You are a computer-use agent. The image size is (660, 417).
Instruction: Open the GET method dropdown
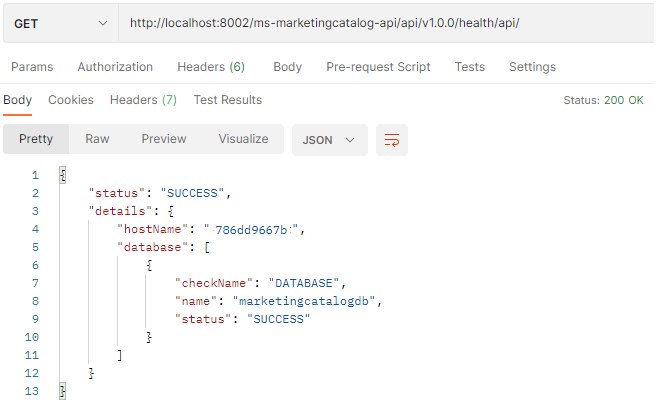tap(61, 23)
